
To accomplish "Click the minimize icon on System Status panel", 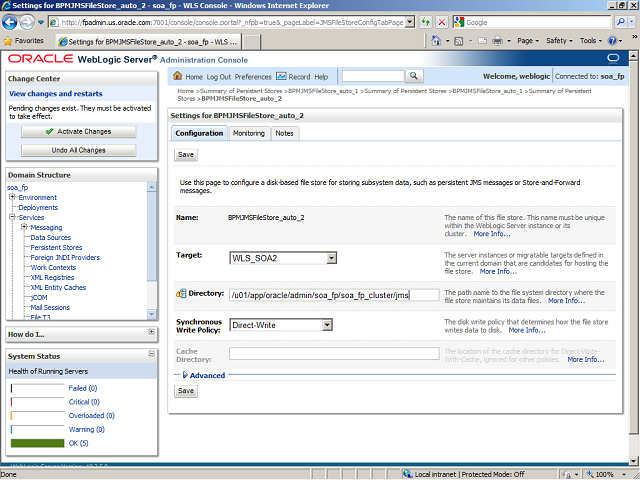I will tap(151, 356).
